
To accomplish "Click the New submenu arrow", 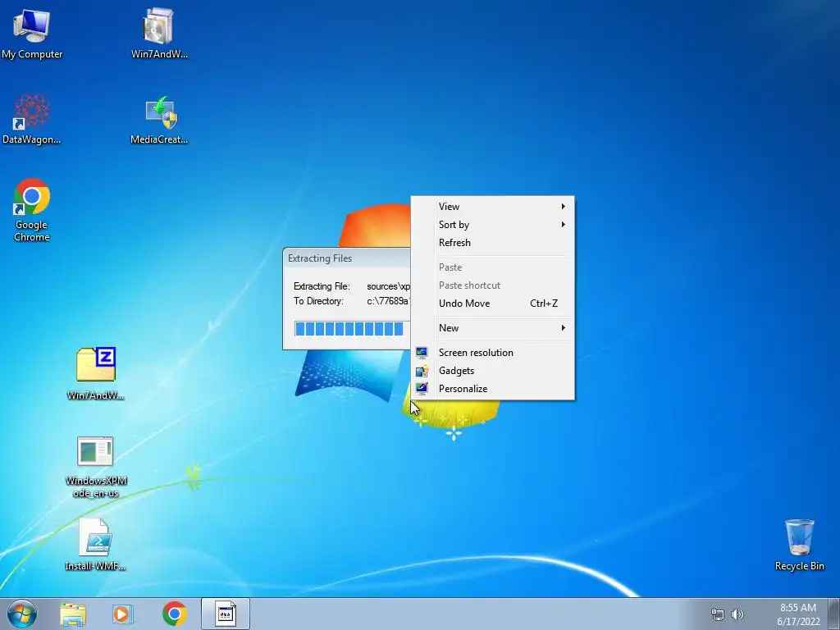I will 563,328.
